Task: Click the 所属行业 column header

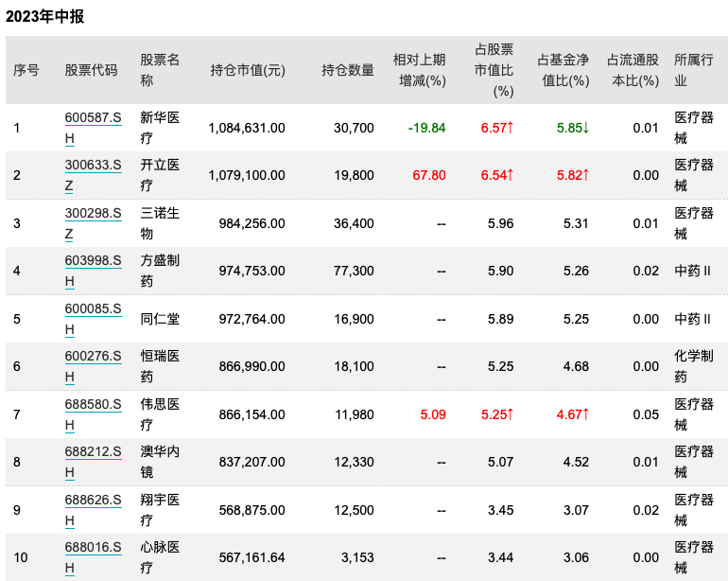Action: point(694,70)
